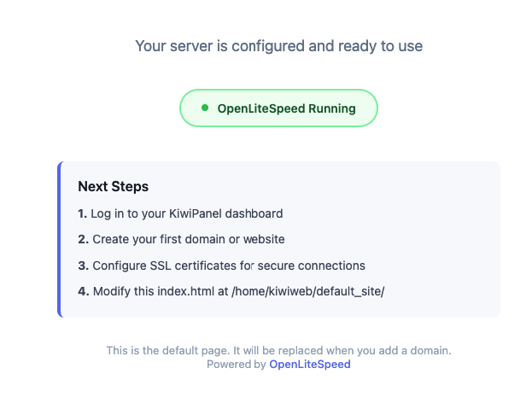Click the OpenLiteSpeed Running status badge

278,108
